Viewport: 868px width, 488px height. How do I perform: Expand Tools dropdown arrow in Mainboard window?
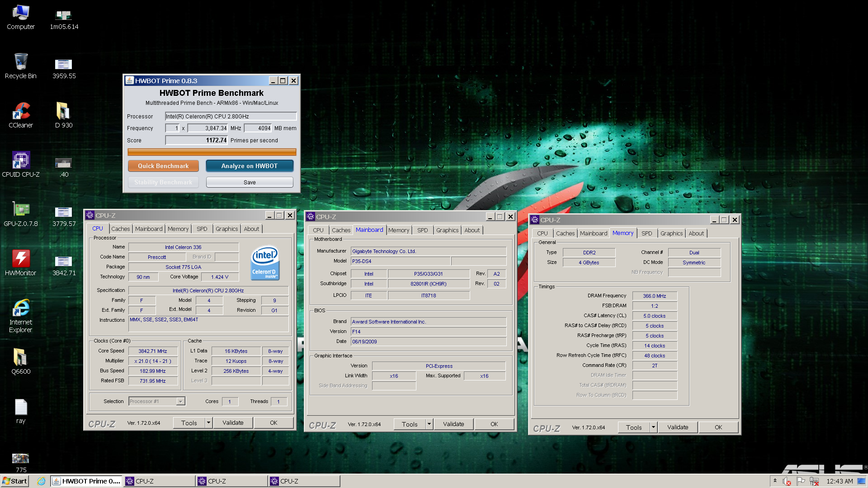pyautogui.click(x=429, y=424)
